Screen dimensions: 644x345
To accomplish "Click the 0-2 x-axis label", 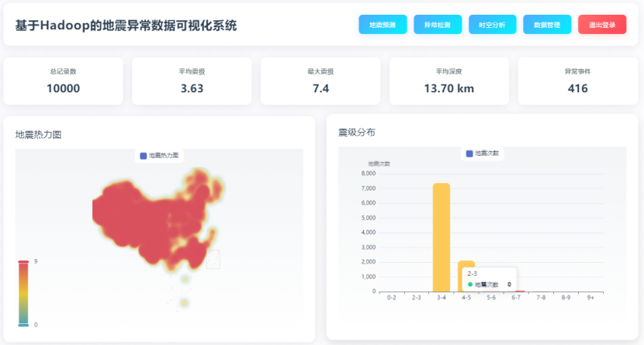I will (x=391, y=298).
